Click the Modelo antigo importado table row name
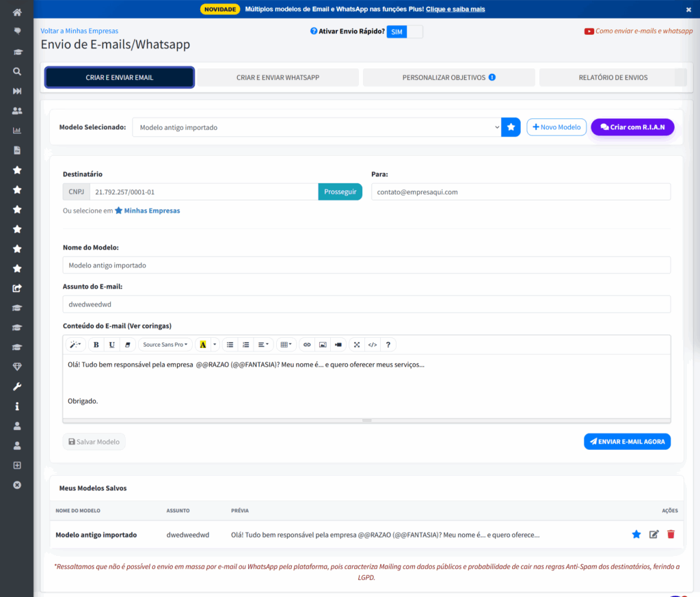The width and height of the screenshot is (700, 597). point(96,535)
